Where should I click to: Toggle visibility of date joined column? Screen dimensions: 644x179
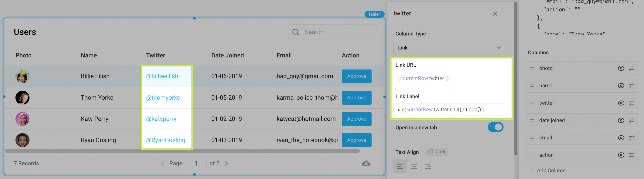621,121
